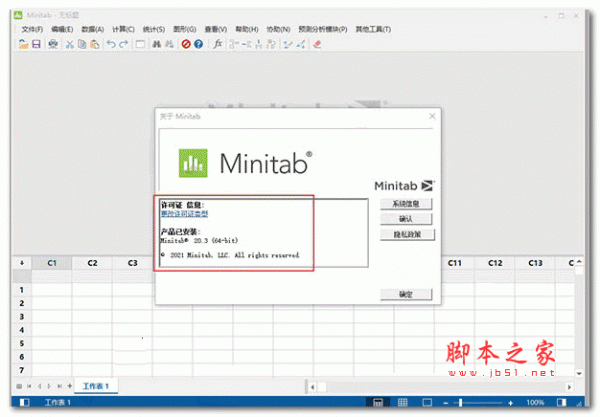Click the red Cancel icon
Image resolution: width=600 pixels, height=417 pixels.
(186, 44)
